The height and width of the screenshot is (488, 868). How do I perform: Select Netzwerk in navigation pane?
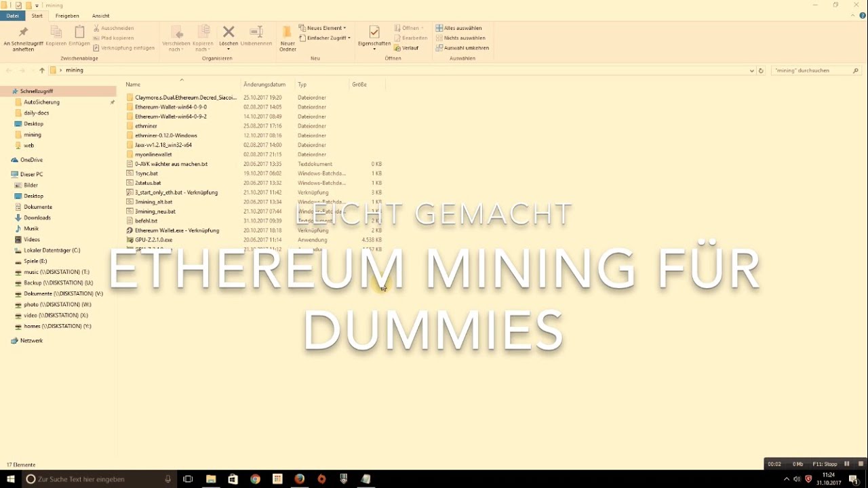pyautogui.click(x=31, y=340)
